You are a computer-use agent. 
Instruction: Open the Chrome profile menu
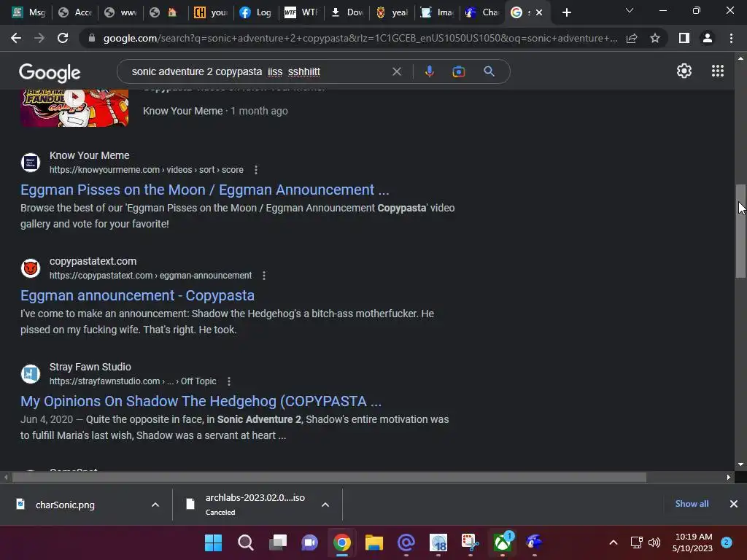(x=708, y=38)
